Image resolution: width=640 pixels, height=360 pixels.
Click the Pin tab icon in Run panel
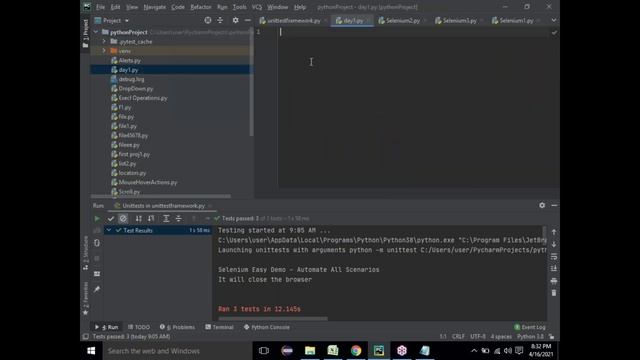pos(97,289)
